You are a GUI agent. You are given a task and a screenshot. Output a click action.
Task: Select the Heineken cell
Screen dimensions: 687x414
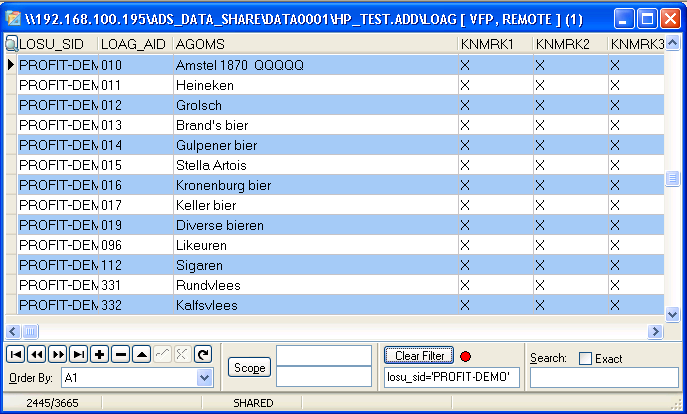pyautogui.click(x=315, y=85)
